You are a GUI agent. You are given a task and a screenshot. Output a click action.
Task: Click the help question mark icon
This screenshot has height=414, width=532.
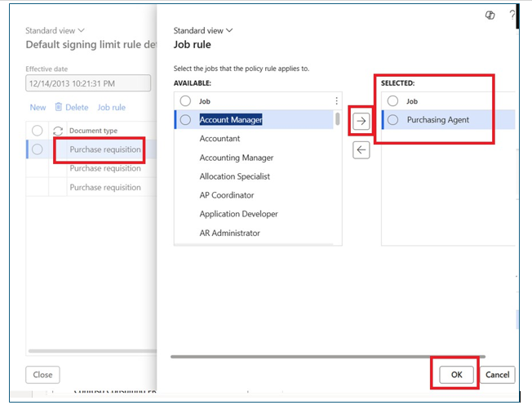coord(512,16)
